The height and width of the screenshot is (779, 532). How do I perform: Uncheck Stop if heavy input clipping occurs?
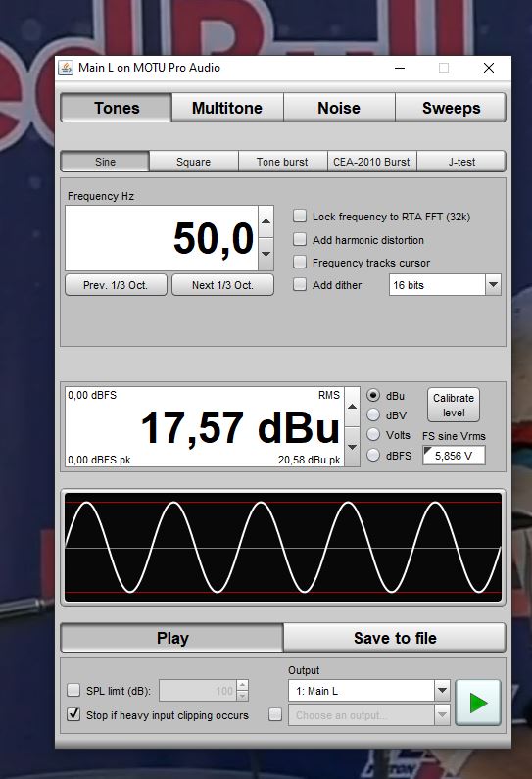(73, 714)
